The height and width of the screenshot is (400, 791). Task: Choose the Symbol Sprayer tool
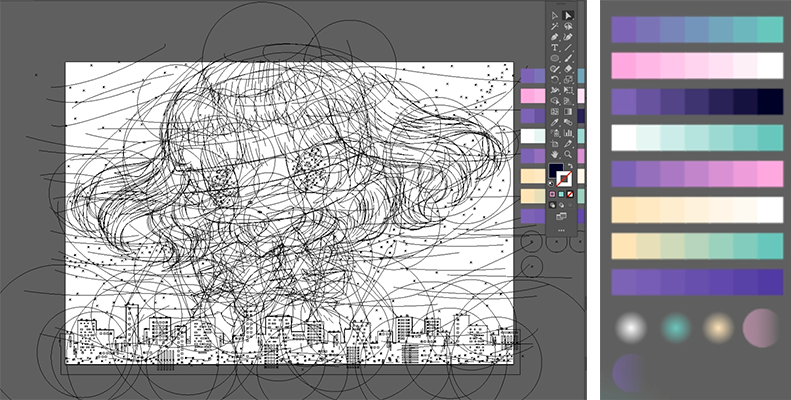click(555, 133)
